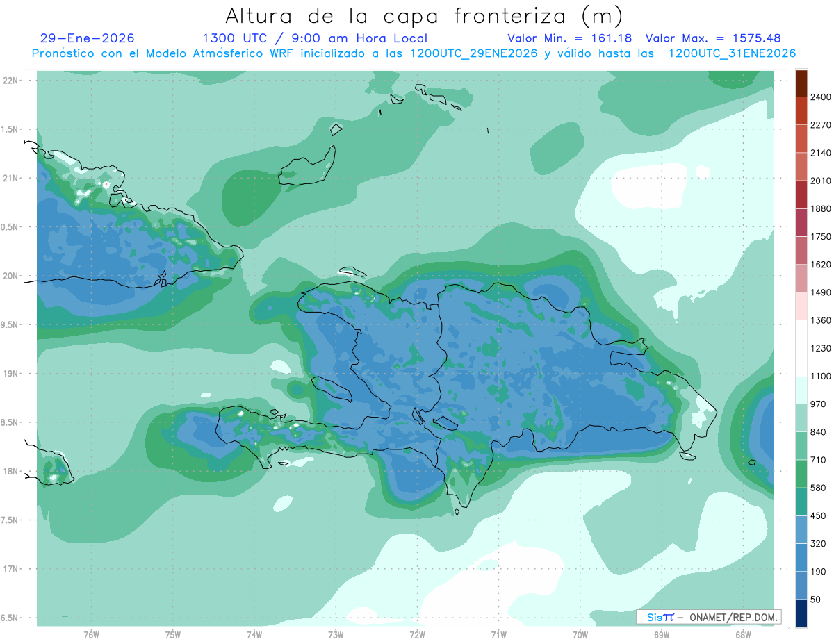Click the 'SisPI – ONAMET/REP.DOM.' credit box

coord(708,617)
